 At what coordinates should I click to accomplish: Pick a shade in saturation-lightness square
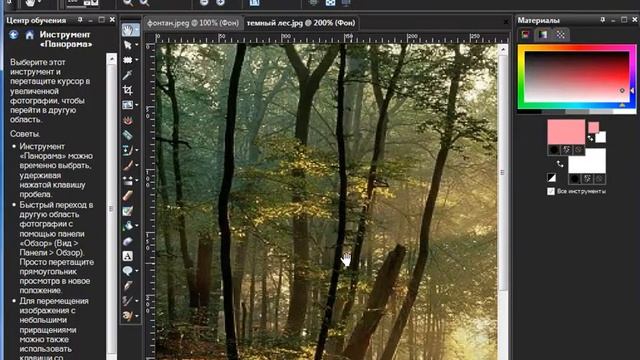pyautogui.click(x=577, y=77)
